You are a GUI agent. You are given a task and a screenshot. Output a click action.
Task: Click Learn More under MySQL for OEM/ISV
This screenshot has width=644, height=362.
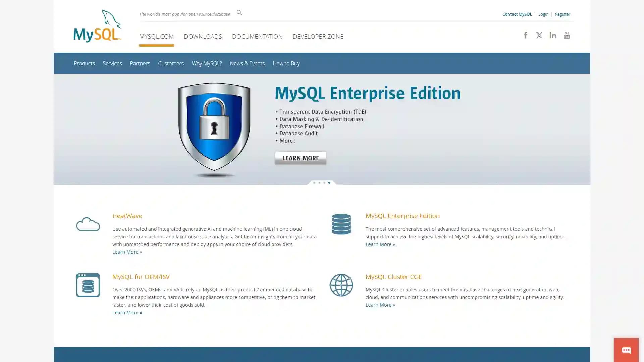click(x=127, y=313)
